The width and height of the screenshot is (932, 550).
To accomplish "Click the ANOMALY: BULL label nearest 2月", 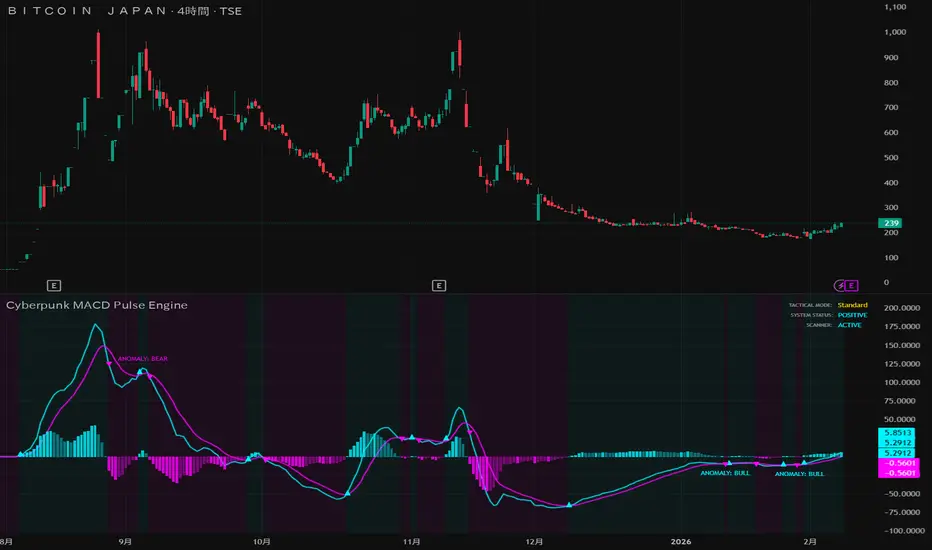I will pyautogui.click(x=799, y=474).
